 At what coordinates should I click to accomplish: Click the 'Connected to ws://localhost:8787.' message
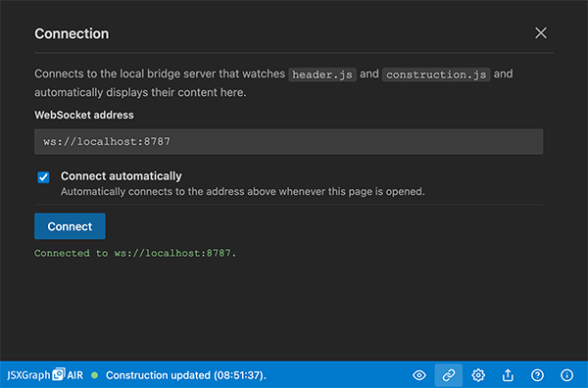(x=135, y=254)
